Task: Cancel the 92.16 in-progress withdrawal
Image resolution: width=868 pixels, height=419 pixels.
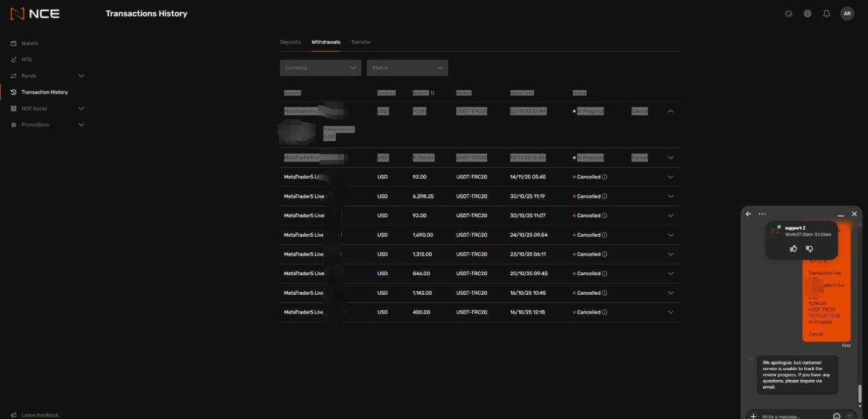Action: pyautogui.click(x=640, y=111)
